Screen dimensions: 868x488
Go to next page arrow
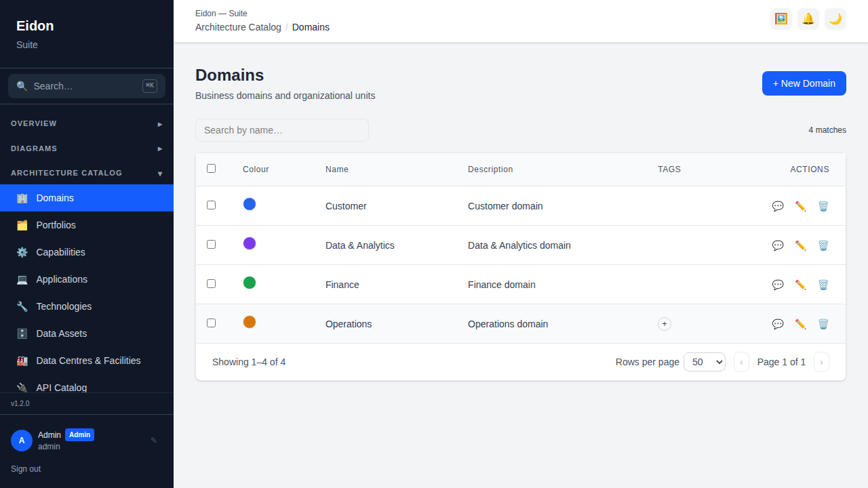click(x=821, y=362)
